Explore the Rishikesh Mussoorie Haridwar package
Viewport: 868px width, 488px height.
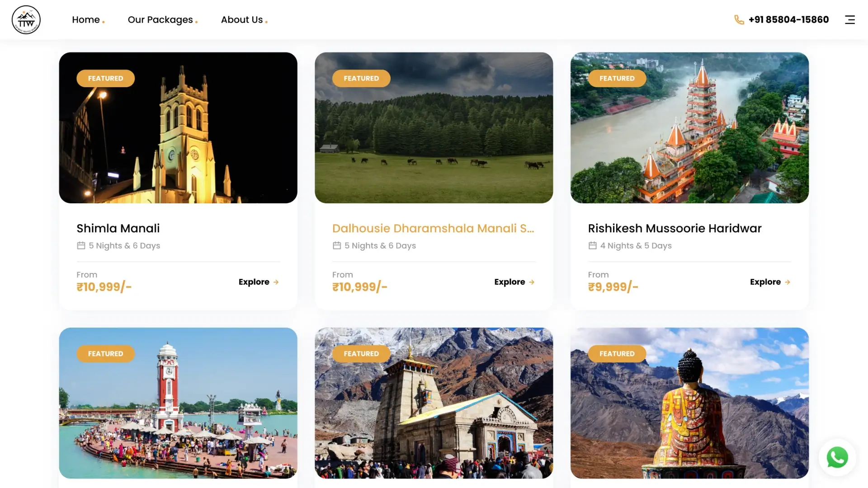770,282
